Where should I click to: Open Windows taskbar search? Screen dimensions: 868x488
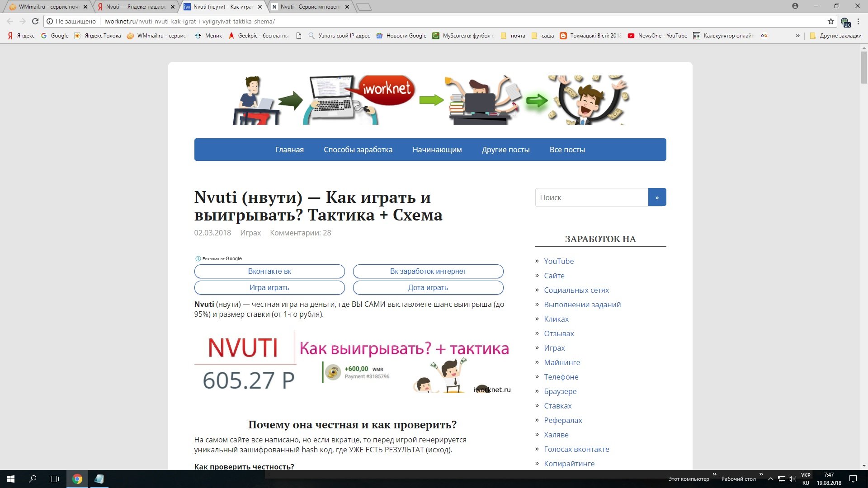point(33,479)
